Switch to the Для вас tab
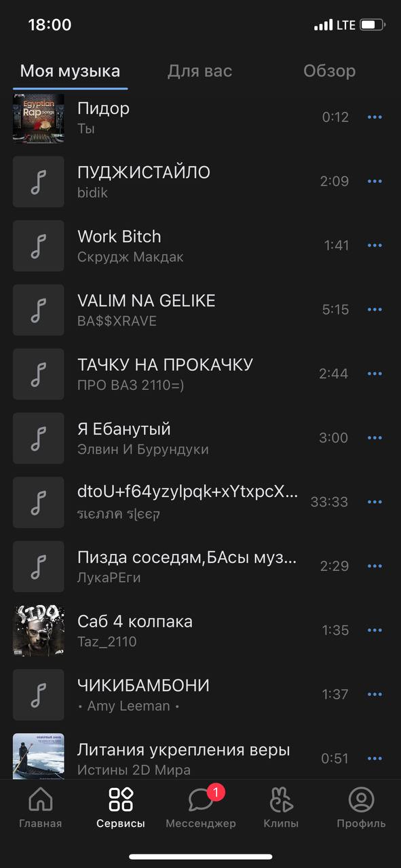Image resolution: width=401 pixels, height=868 pixels. tap(200, 71)
